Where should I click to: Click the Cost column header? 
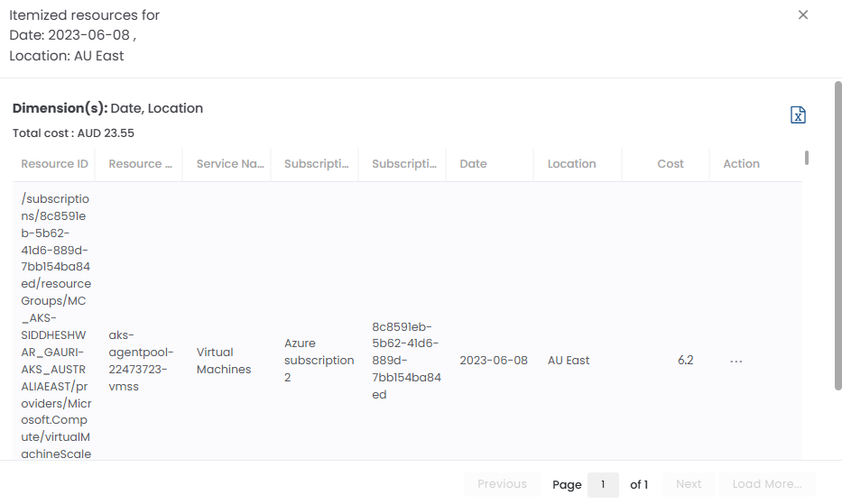pyautogui.click(x=670, y=164)
